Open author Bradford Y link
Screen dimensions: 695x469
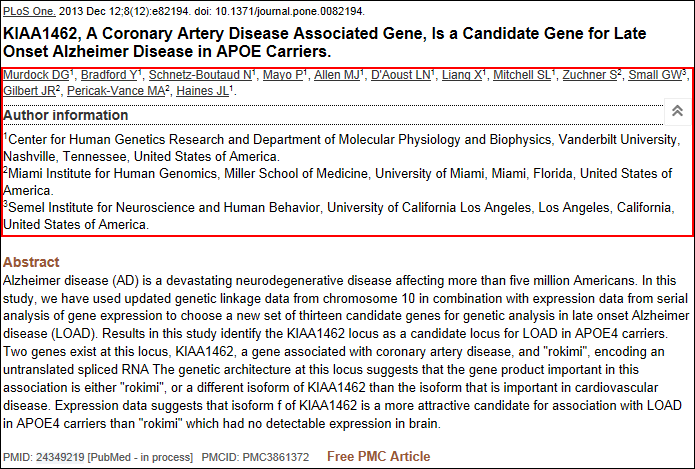[108, 75]
